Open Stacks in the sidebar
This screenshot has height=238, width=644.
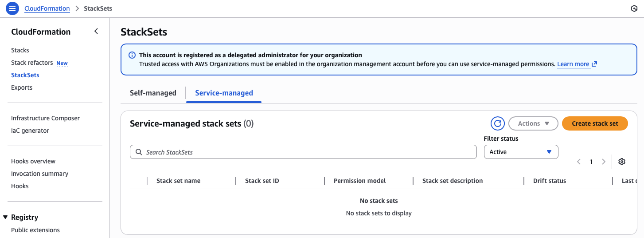(x=20, y=50)
